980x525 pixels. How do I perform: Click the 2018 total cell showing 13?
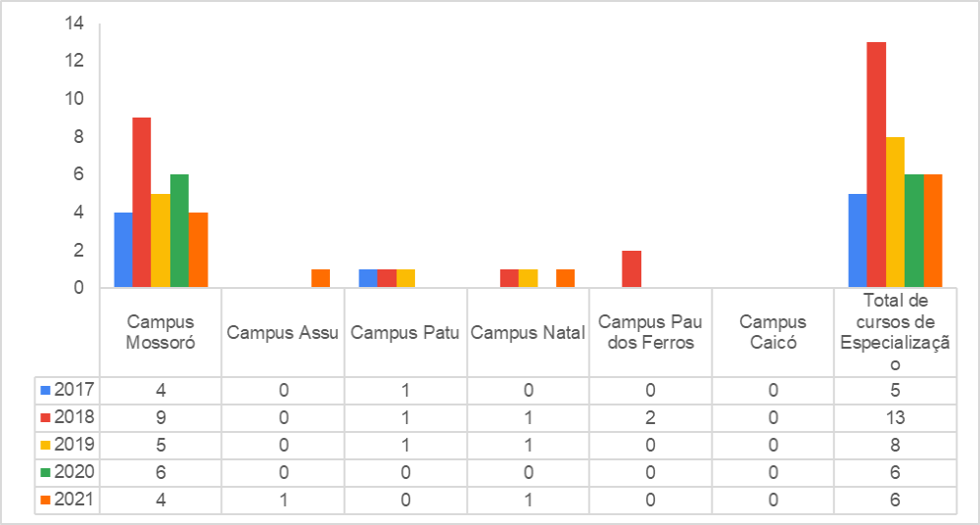(896, 417)
